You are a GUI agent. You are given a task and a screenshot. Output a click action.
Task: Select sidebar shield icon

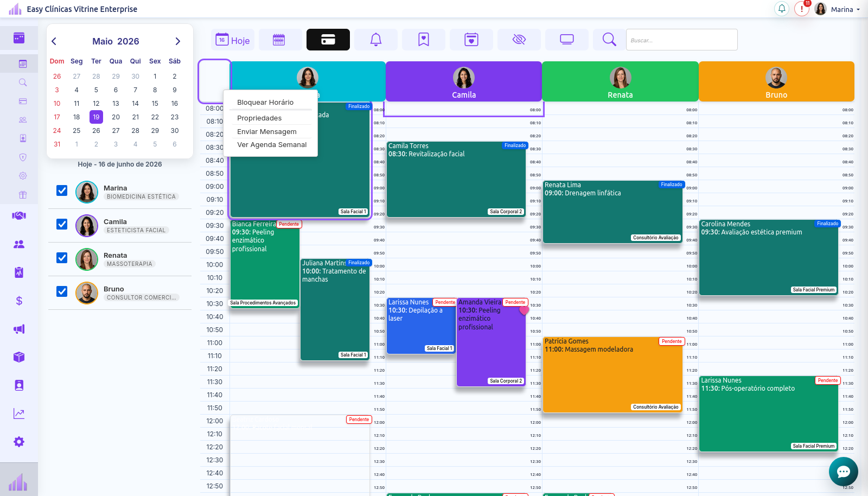23,157
